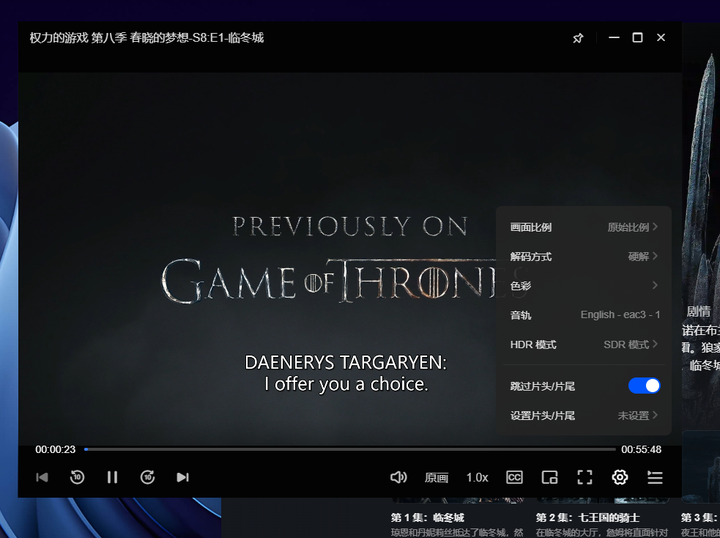Expand 解码方式 decoding options
The image size is (720, 538).
pos(642,257)
